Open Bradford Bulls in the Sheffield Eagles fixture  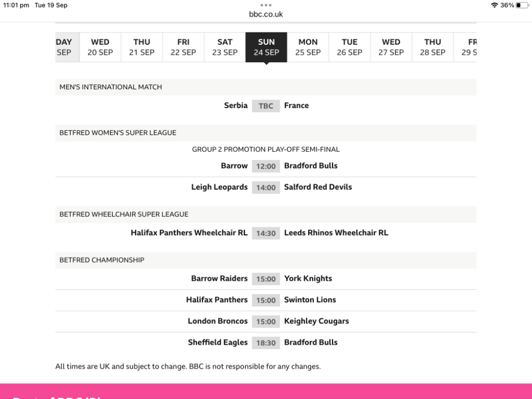point(311,342)
